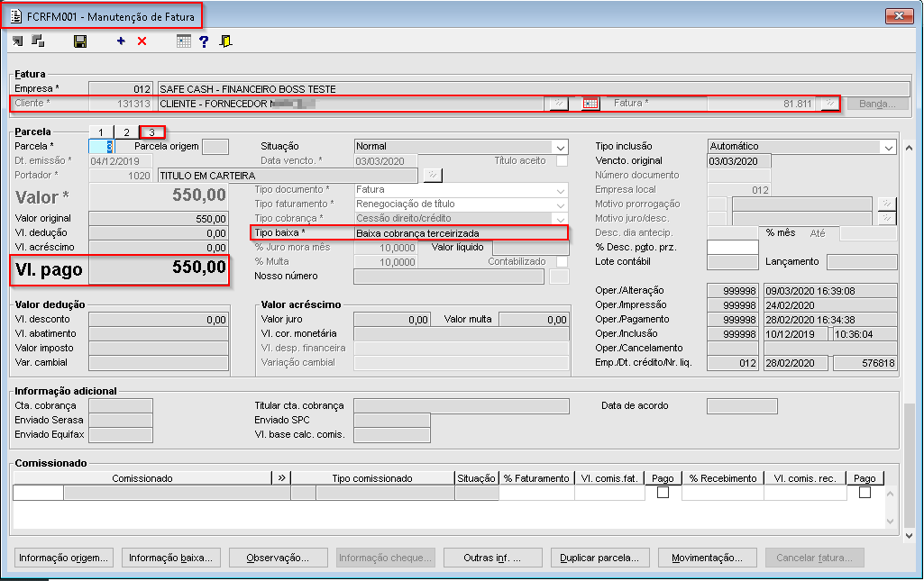The image size is (924, 581).
Task: Switch to Parcela tab 1
Action: click(101, 132)
